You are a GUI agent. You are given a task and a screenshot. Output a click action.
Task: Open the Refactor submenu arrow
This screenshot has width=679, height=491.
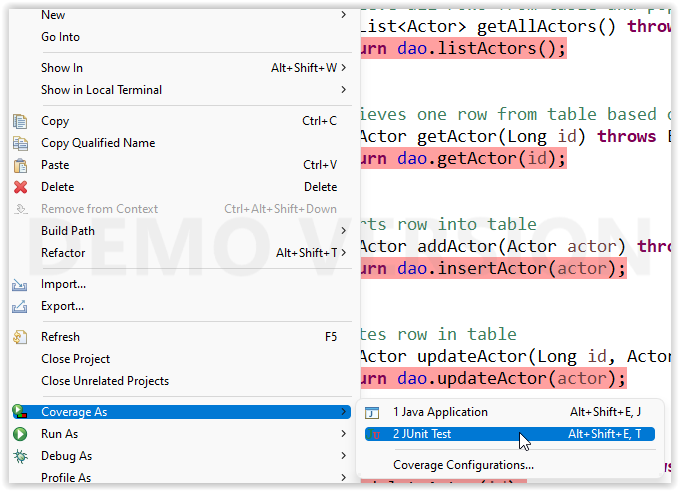(343, 253)
